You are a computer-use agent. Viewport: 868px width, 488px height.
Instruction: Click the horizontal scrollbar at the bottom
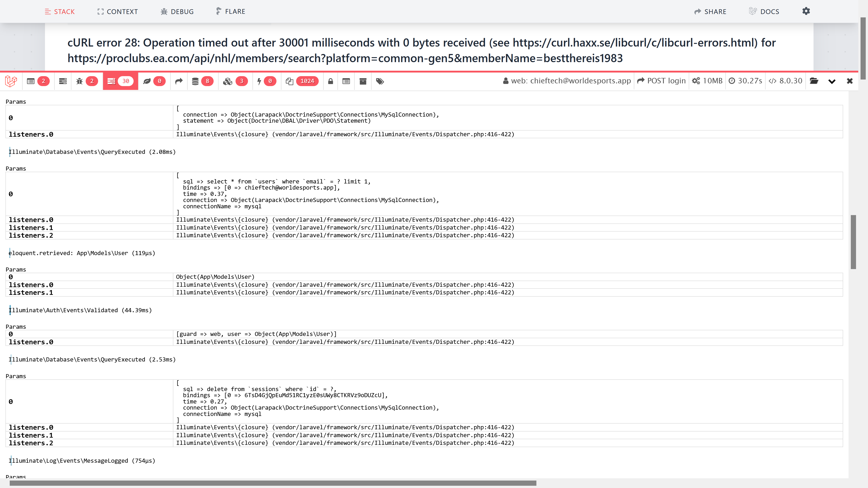tap(273, 483)
